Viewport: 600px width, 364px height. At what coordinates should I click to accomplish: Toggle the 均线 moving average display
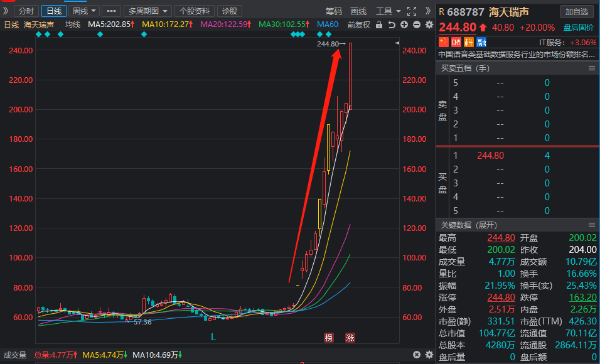tap(73, 25)
